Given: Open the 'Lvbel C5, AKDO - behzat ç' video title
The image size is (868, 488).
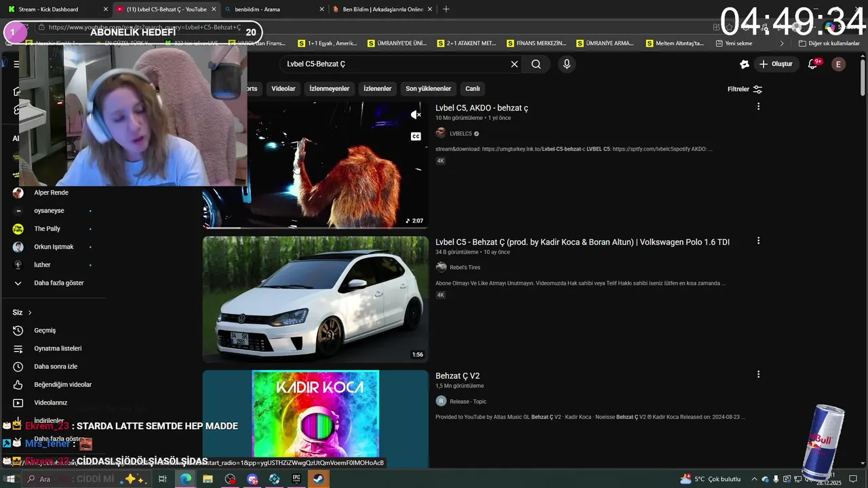Looking at the screenshot, I should click(x=481, y=108).
